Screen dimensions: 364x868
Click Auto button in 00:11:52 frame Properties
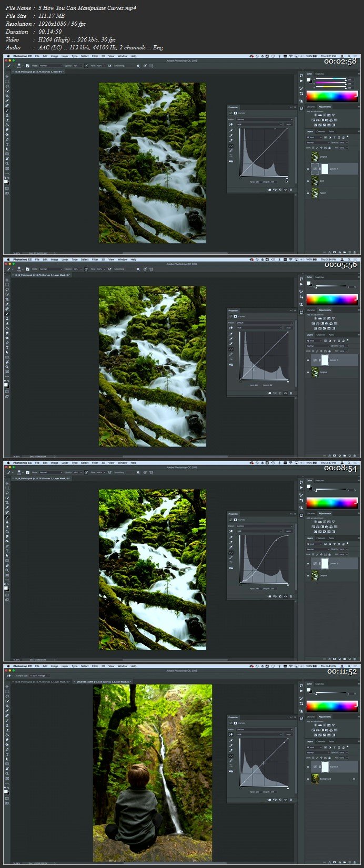[288, 735]
